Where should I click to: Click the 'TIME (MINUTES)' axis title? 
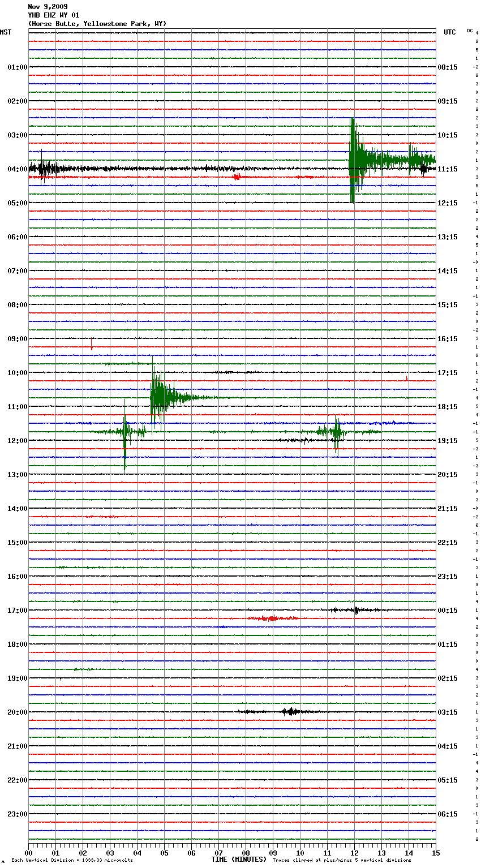[x=239, y=860]
